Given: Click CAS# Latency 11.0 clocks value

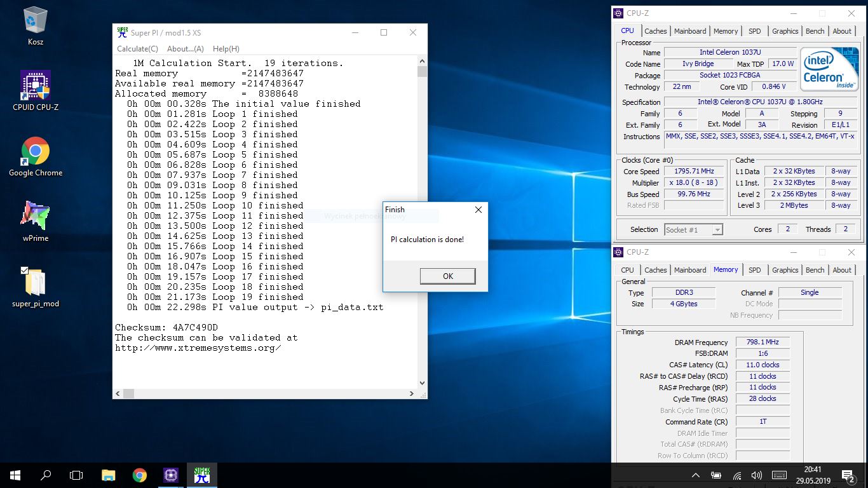Looking at the screenshot, I should [x=763, y=365].
